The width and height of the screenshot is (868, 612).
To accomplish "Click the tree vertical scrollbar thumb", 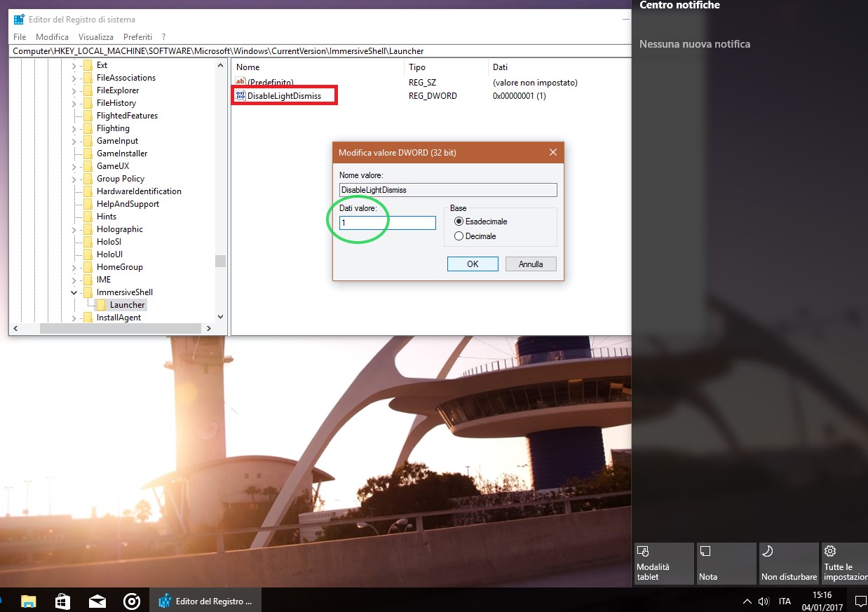I will (220, 261).
